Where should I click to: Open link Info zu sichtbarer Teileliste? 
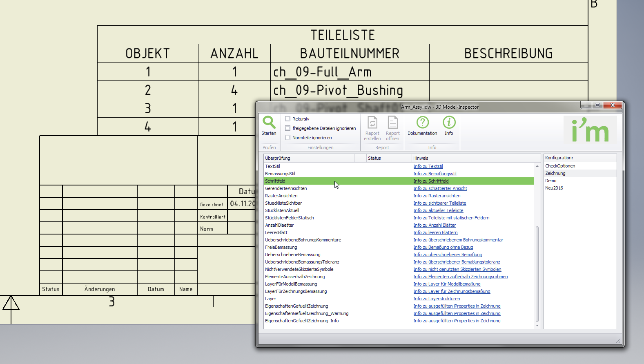[440, 203]
